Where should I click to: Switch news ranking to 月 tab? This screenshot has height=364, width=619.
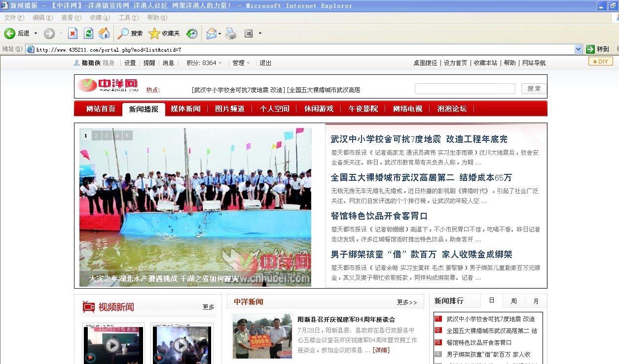[x=536, y=301]
